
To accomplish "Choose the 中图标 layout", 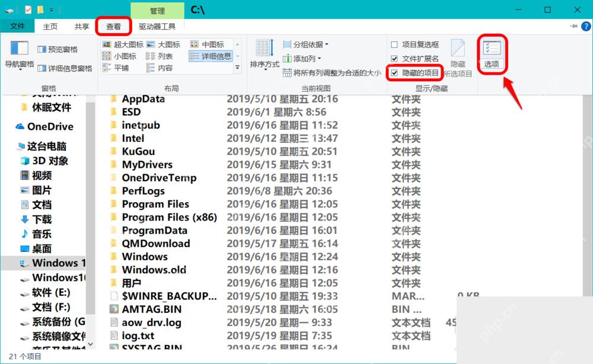I will (207, 44).
